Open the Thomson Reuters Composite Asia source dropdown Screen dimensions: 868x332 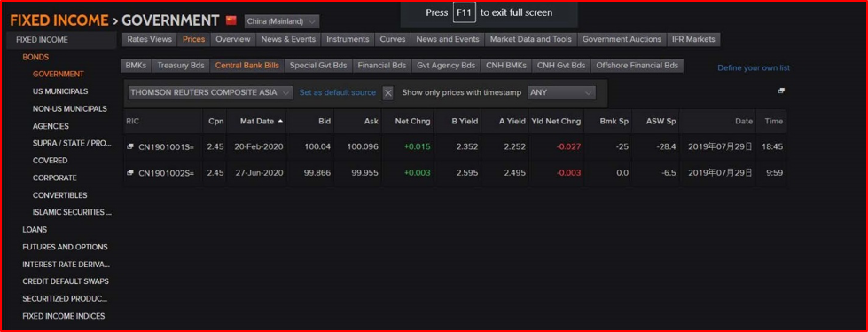pyautogui.click(x=210, y=92)
